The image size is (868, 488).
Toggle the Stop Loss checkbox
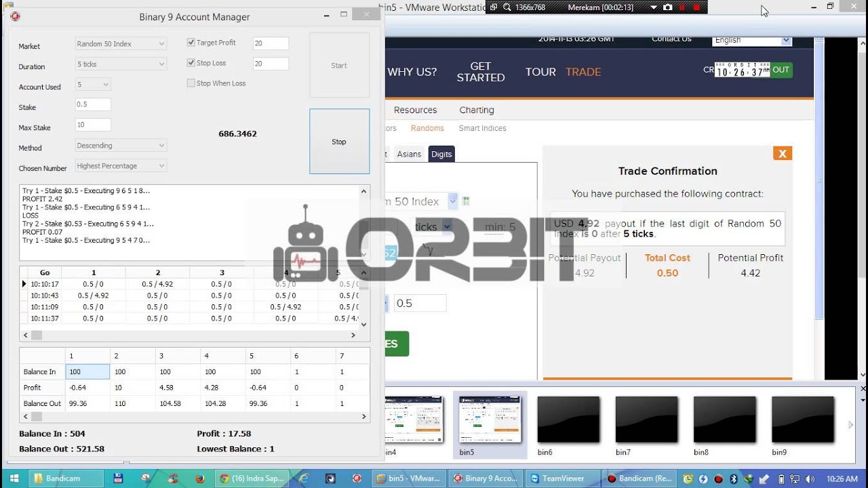(x=191, y=62)
